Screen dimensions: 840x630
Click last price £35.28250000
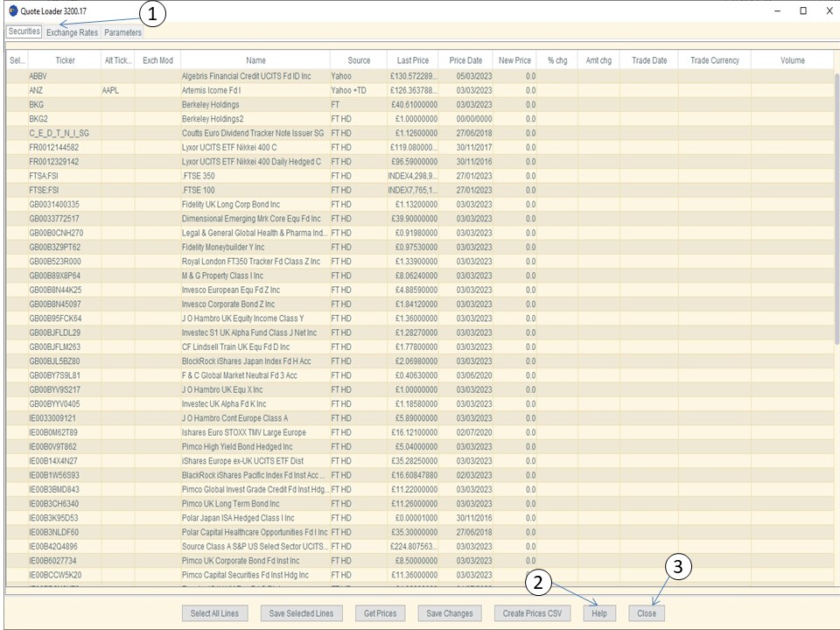coord(412,461)
